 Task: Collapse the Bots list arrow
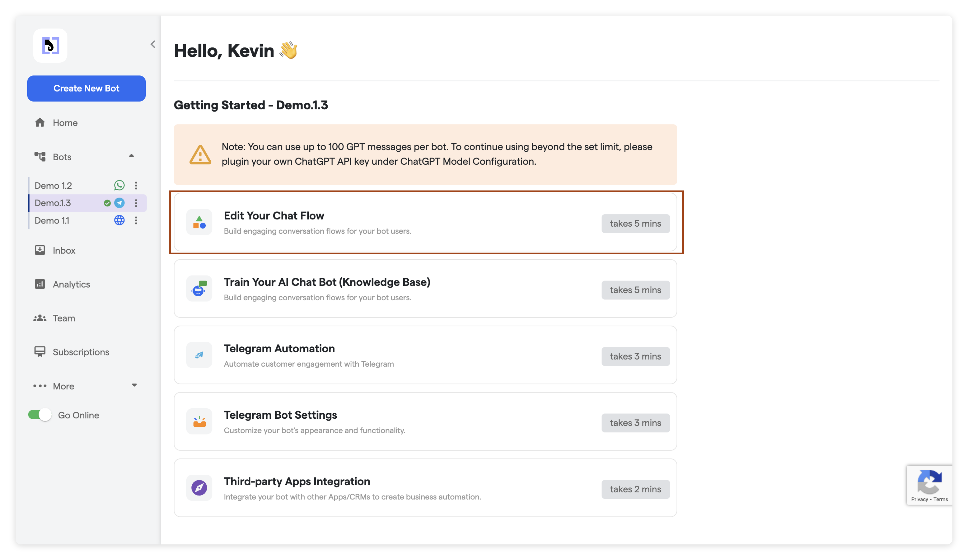pyautogui.click(x=131, y=156)
